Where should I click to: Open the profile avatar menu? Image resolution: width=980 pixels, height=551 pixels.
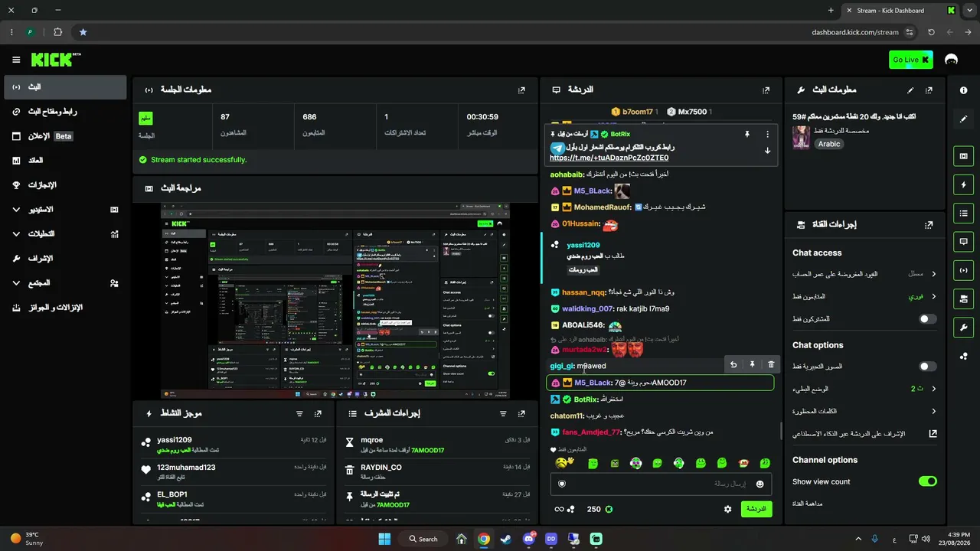click(952, 60)
